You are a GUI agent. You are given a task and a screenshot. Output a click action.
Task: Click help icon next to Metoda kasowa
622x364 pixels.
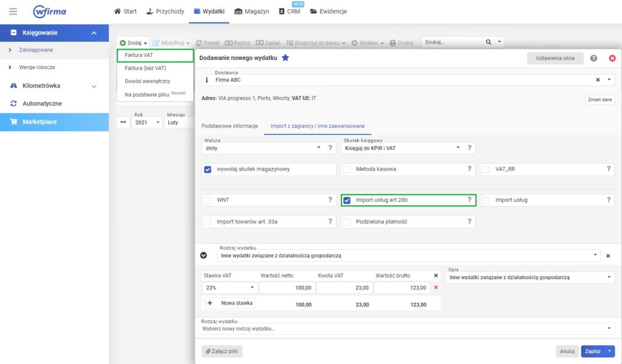coord(469,169)
